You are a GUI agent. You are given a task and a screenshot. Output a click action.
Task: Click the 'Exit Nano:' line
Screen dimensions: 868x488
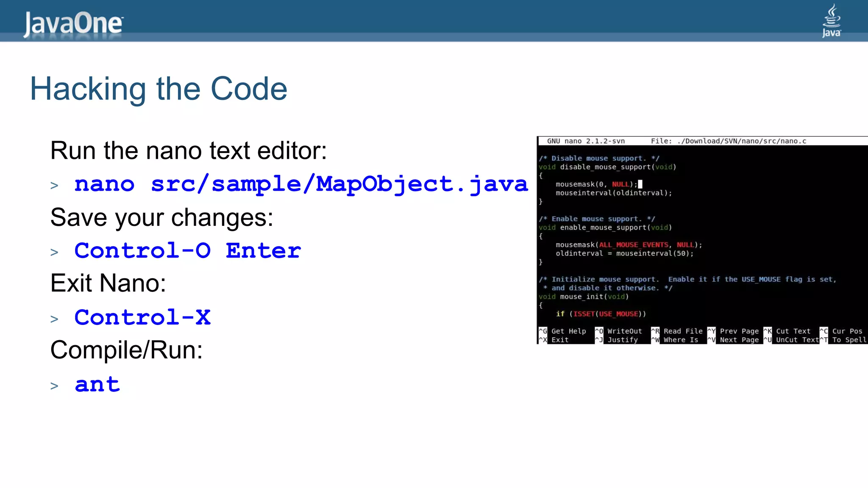(108, 283)
